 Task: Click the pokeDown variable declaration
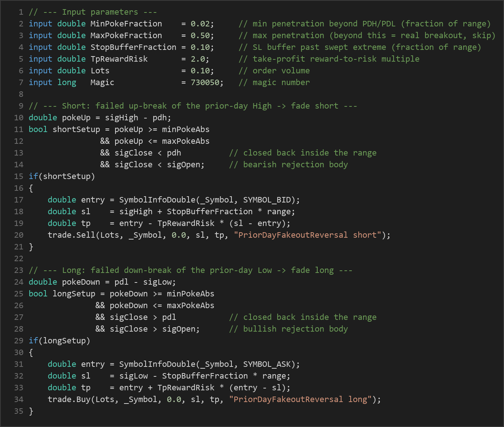coord(102,282)
